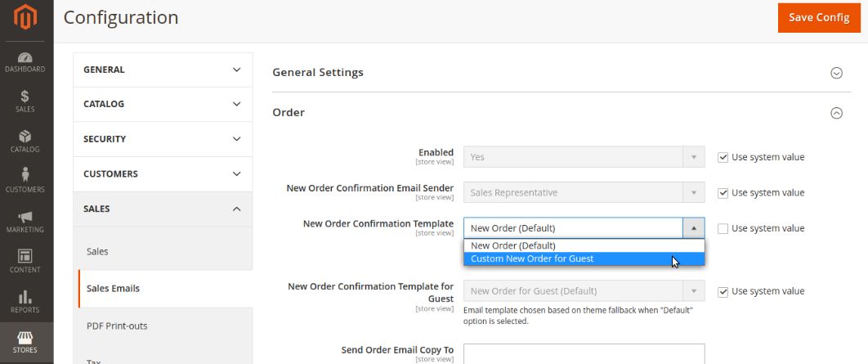Open the Reports bar chart icon

click(x=25, y=301)
